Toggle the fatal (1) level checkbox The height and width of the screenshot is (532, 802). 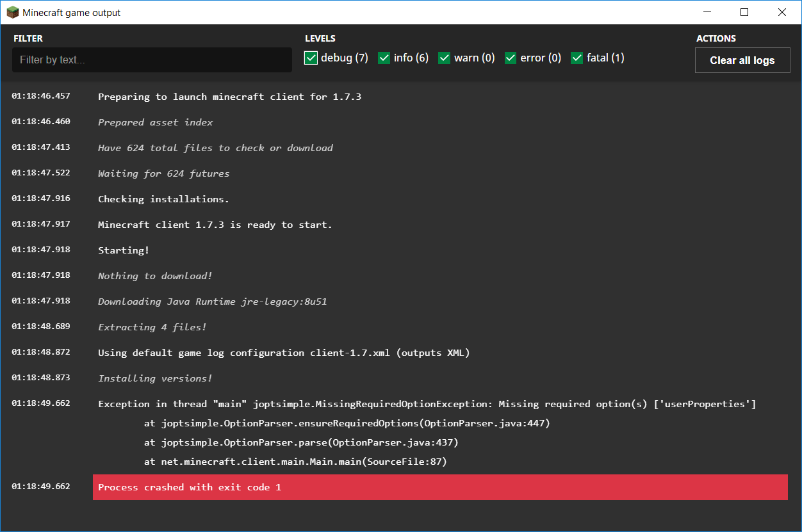tap(577, 58)
